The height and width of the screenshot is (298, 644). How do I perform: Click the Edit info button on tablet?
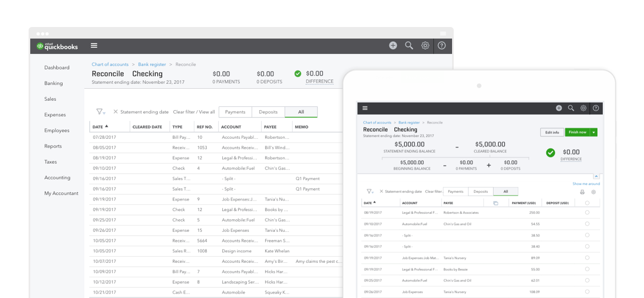pos(552,132)
